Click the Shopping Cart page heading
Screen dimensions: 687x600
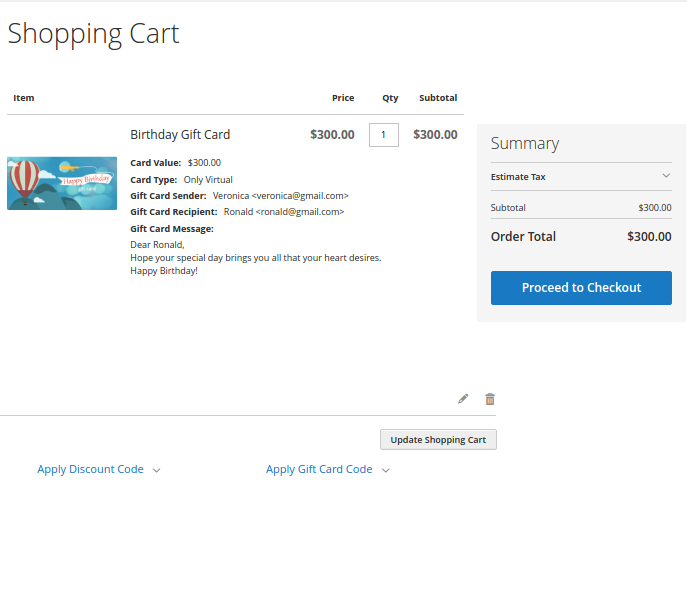(x=93, y=33)
